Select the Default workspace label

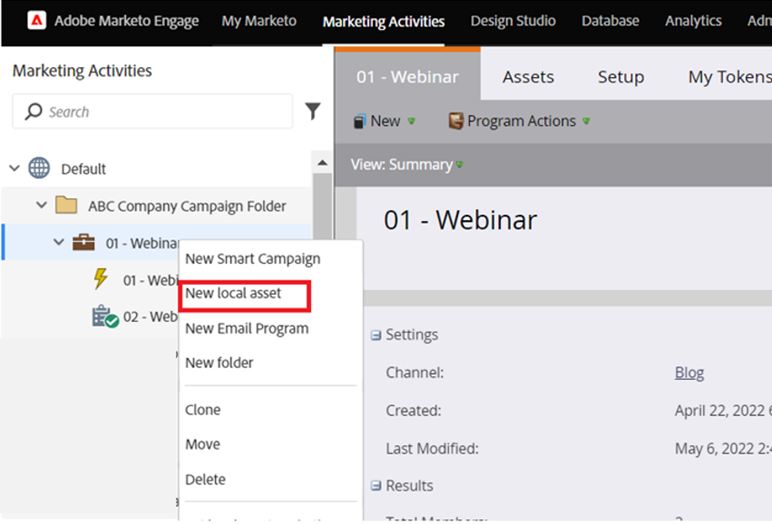(83, 169)
